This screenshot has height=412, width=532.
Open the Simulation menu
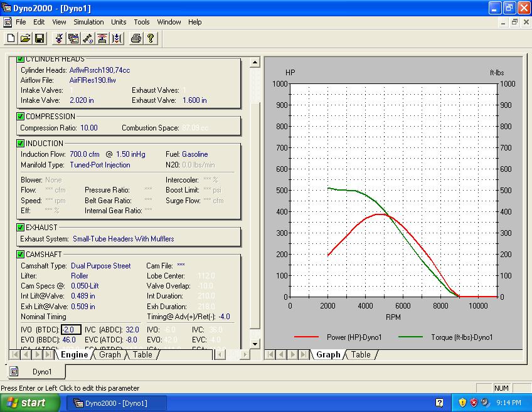pos(88,22)
